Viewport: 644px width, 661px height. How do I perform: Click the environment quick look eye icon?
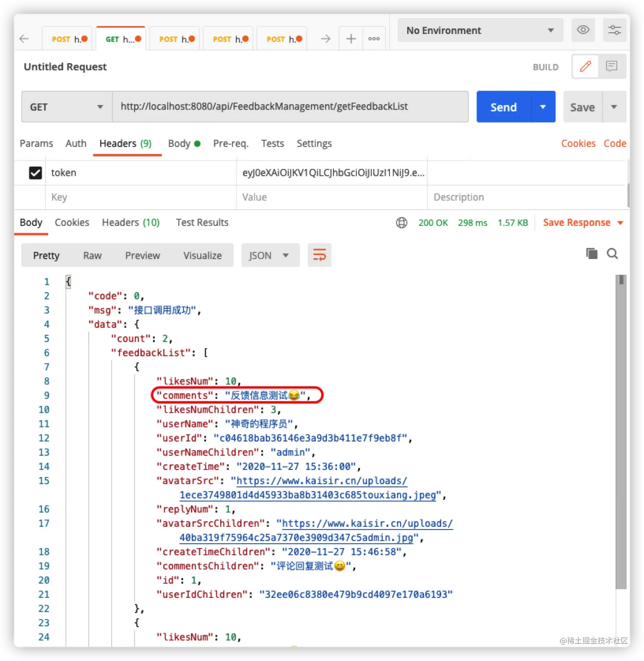[583, 30]
